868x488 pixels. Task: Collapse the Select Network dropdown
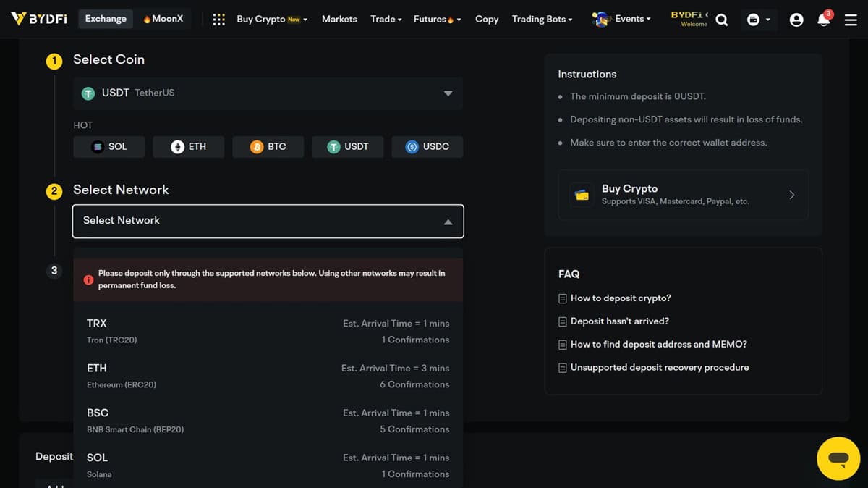tap(268, 222)
